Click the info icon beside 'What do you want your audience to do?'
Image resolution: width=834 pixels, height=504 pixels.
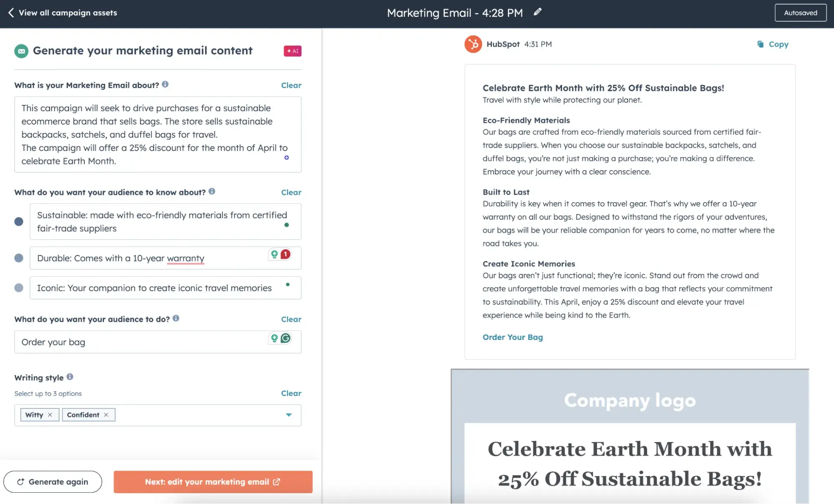pyautogui.click(x=176, y=318)
